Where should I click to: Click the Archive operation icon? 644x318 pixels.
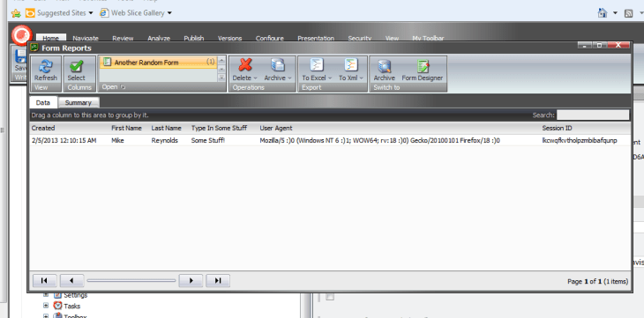(278, 65)
